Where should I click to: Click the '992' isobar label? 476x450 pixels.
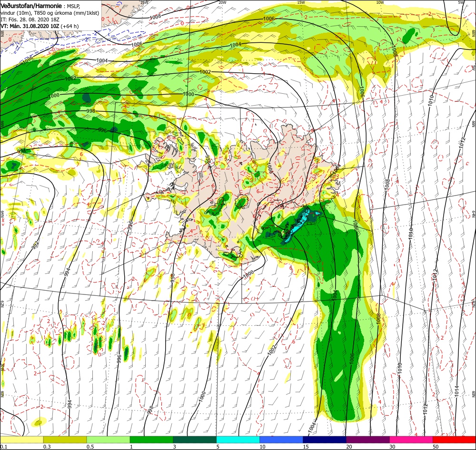36,245
